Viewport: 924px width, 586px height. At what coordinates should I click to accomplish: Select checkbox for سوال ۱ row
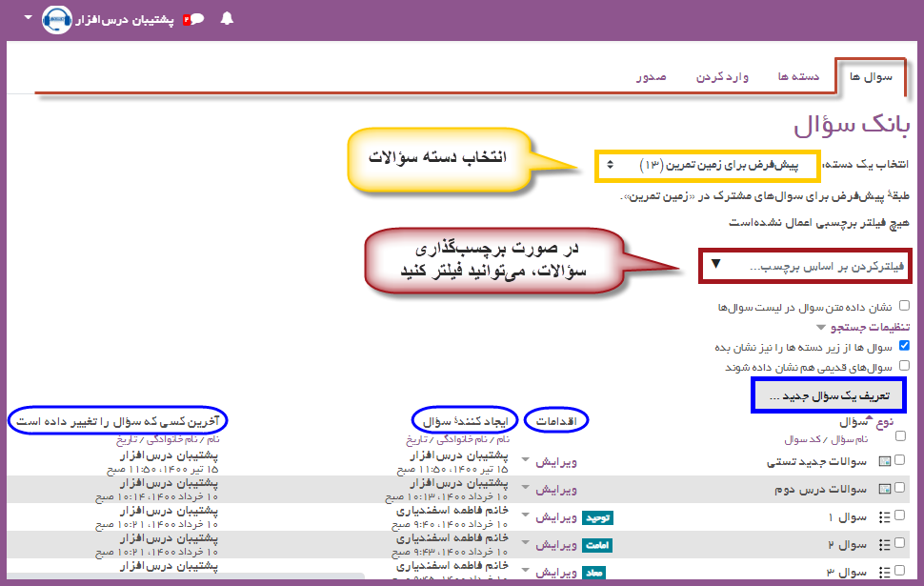click(x=899, y=515)
